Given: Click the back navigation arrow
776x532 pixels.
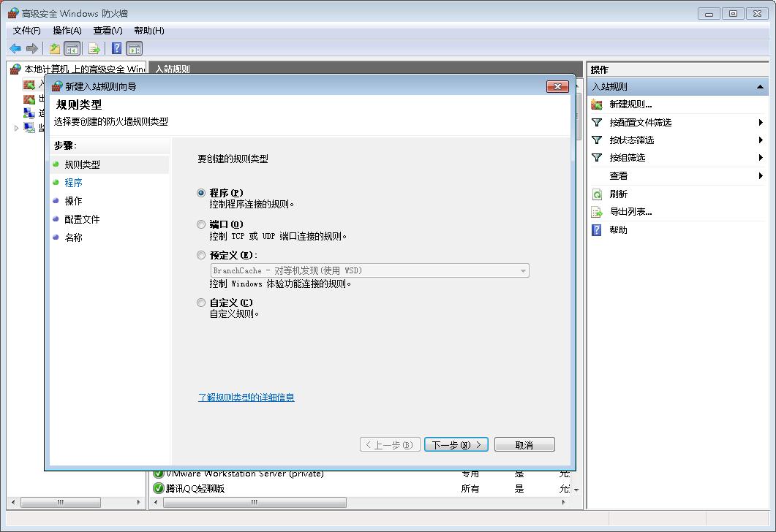Looking at the screenshot, I should tap(15, 48).
